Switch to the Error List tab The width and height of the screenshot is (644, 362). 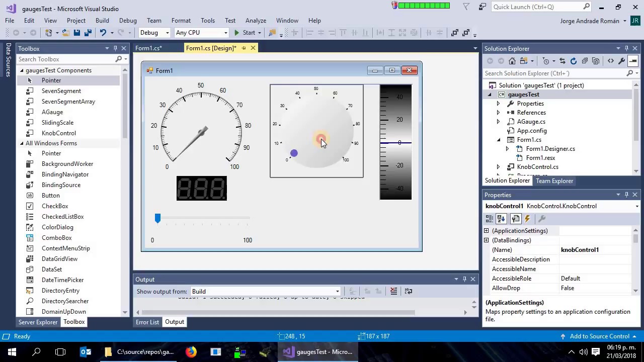click(x=147, y=322)
